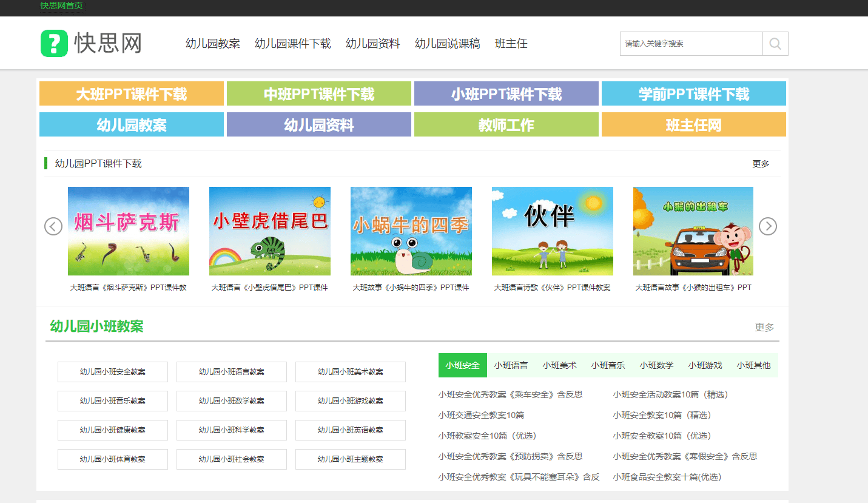This screenshot has height=503, width=868.
Task: Click the carousel left arrow
Action: coord(53,226)
